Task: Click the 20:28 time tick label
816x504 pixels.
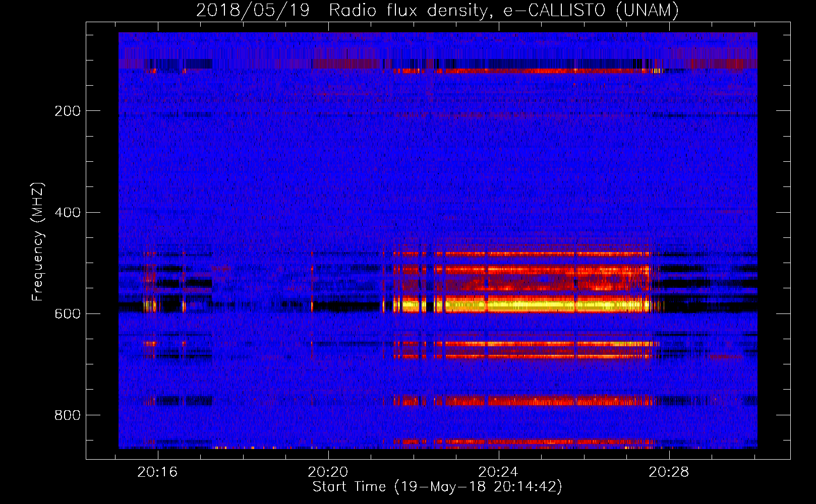Action: 669,472
